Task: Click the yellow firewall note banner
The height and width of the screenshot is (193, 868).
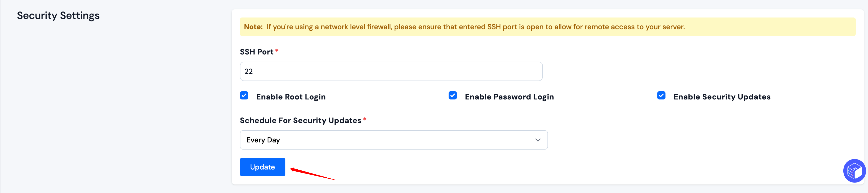Action: click(547, 27)
